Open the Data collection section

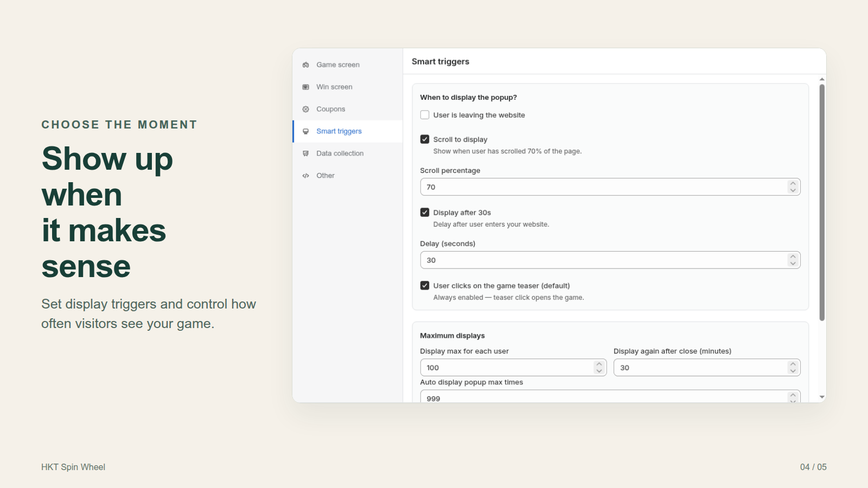tap(348, 154)
